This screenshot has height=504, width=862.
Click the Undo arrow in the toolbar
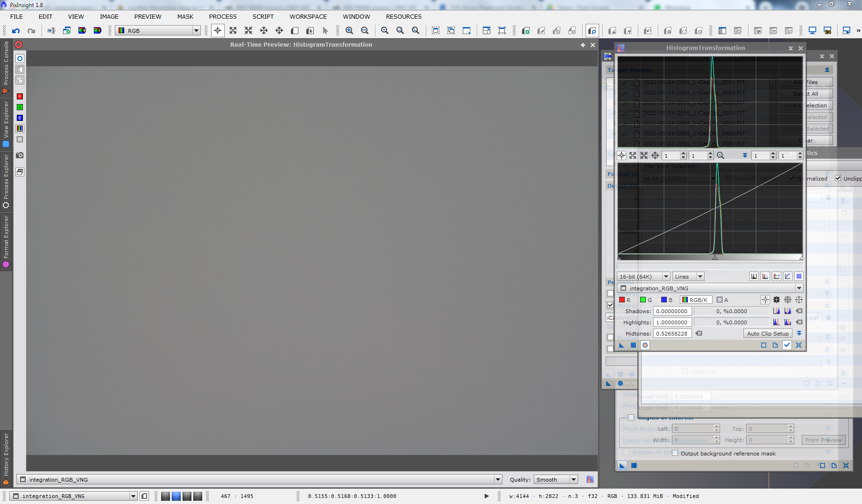[x=16, y=31]
